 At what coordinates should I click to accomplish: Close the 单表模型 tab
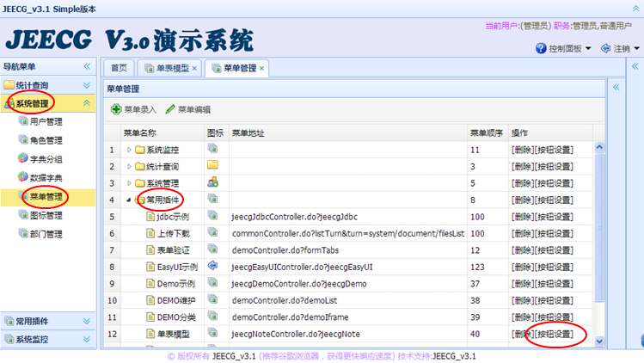point(194,69)
